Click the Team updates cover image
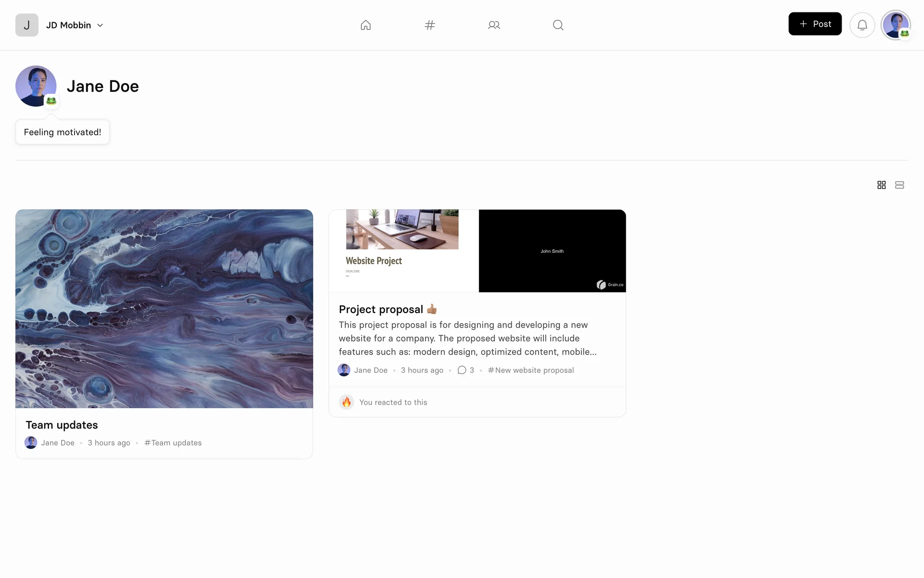The image size is (924, 578). pyautogui.click(x=164, y=308)
